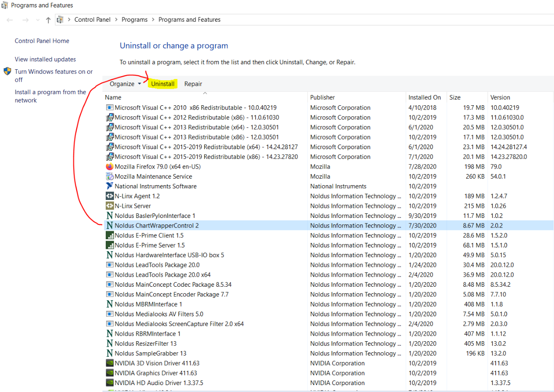Click the NVIDIA 3D Vision Driver icon
The width and height of the screenshot is (554, 392).
[x=109, y=363]
